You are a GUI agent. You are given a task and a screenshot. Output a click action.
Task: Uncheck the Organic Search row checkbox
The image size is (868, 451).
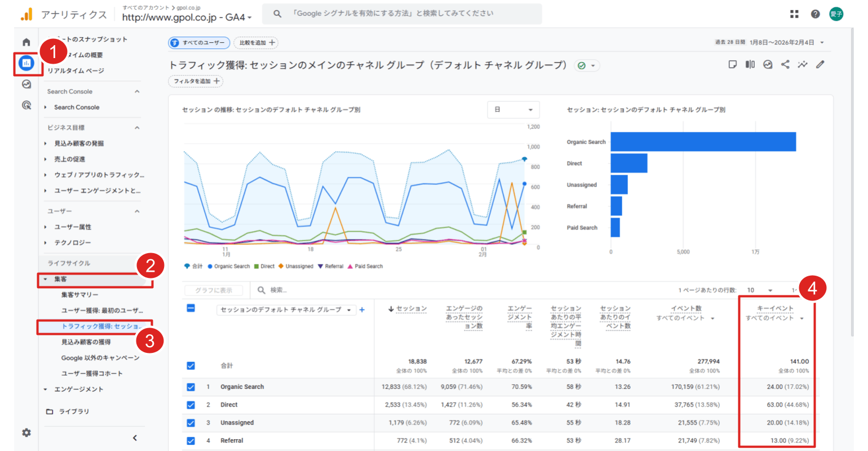[x=191, y=387]
